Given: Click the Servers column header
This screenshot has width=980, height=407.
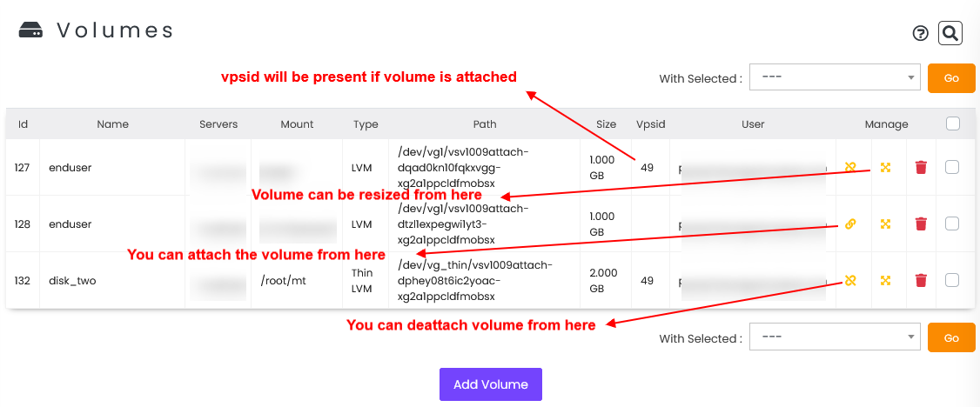Looking at the screenshot, I should [218, 124].
